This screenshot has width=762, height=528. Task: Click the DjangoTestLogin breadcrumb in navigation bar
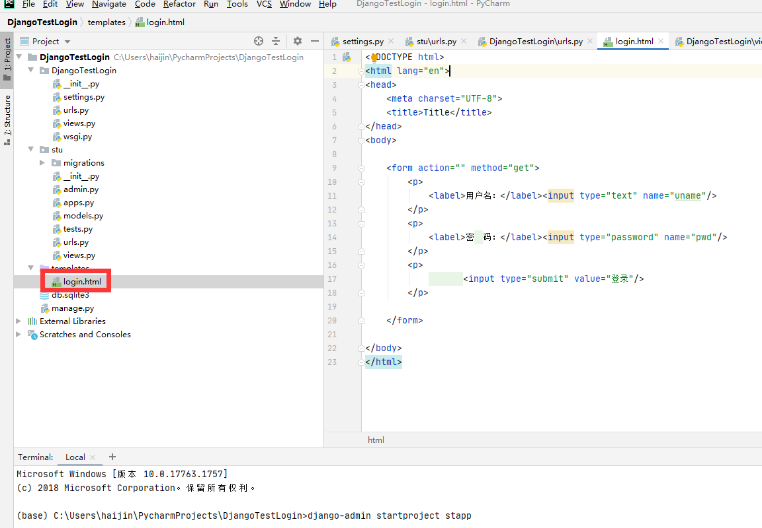click(x=42, y=22)
